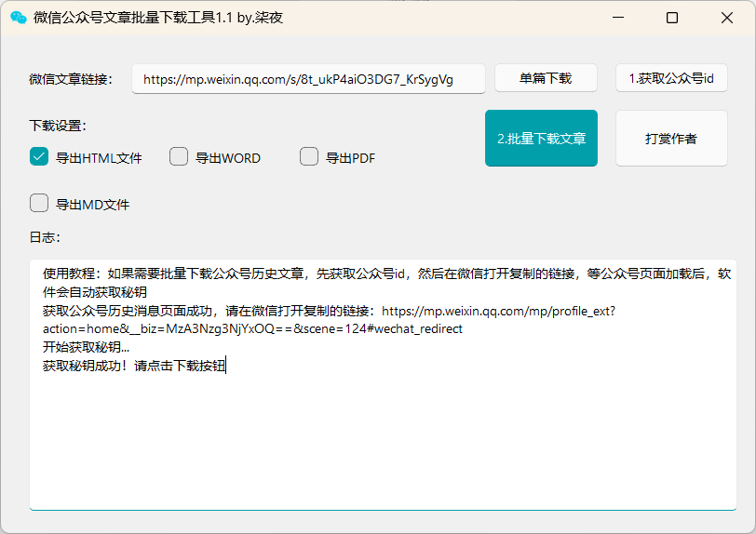Start batch download with 2.批量下载文章
The width and height of the screenshot is (756, 534).
tap(541, 139)
